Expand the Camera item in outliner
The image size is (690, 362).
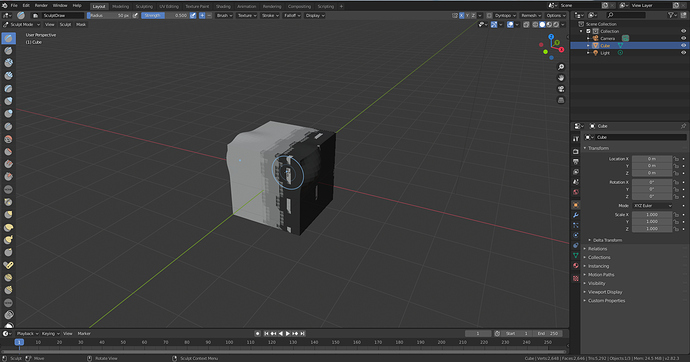click(588, 38)
